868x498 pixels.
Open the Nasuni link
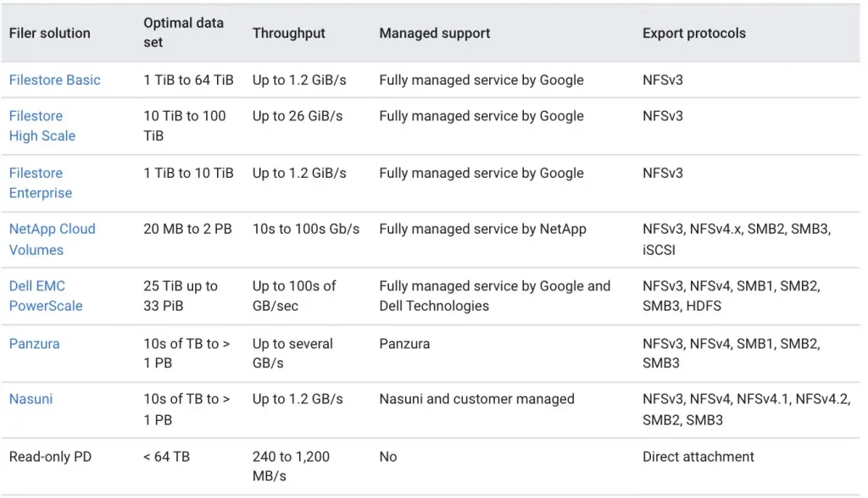pyautogui.click(x=31, y=399)
